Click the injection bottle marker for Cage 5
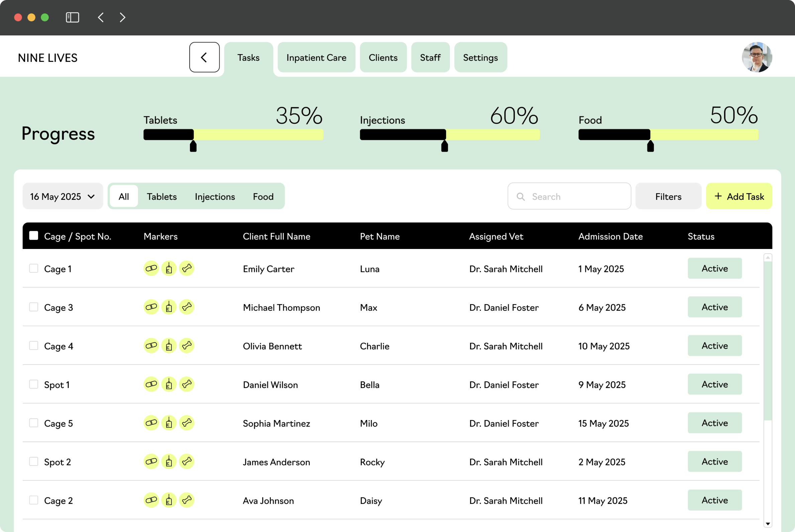 click(169, 423)
